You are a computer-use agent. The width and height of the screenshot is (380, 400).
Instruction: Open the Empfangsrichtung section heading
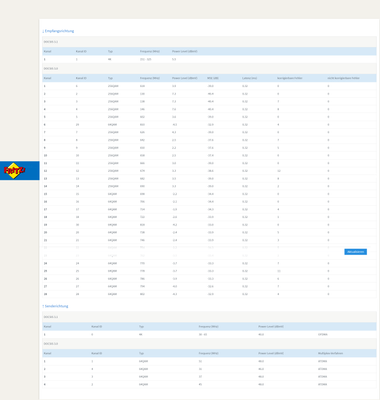[x=59, y=31]
